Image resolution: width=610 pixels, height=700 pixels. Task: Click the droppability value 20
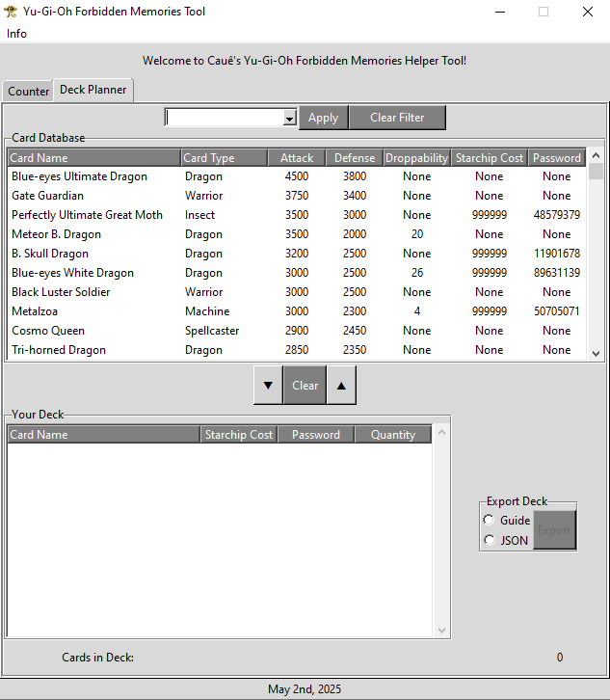(x=417, y=234)
